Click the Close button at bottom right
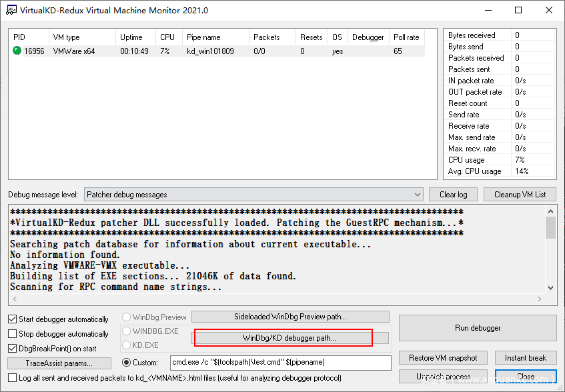 coord(526,377)
